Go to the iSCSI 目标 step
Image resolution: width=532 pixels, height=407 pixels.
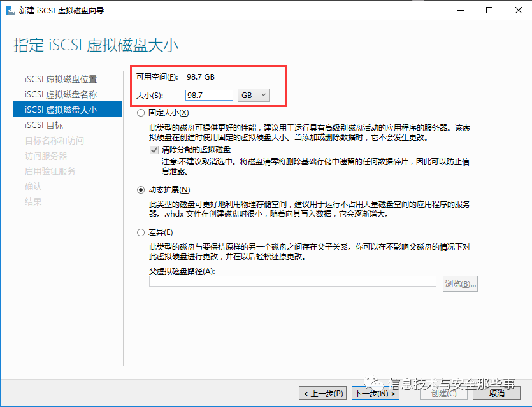click(x=44, y=125)
